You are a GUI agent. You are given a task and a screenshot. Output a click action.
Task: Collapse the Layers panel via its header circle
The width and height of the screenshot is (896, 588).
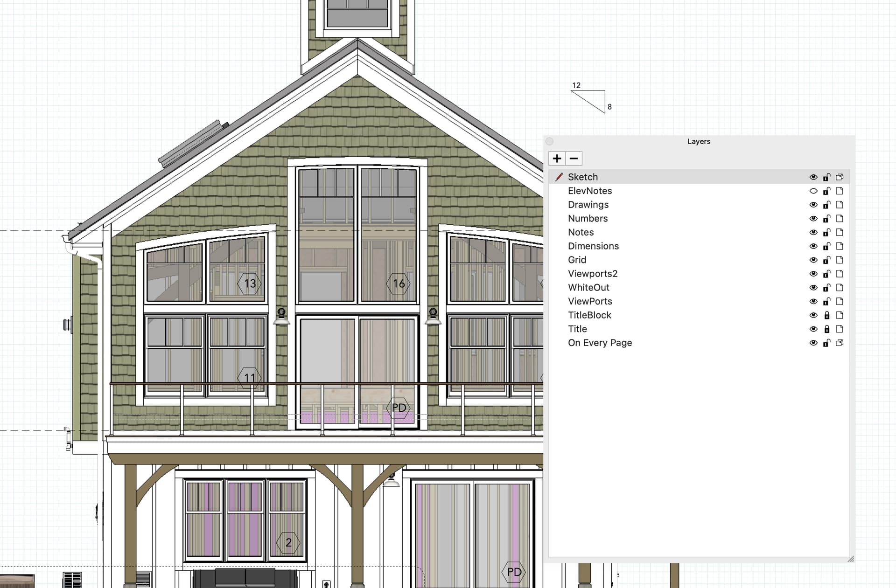pyautogui.click(x=550, y=141)
